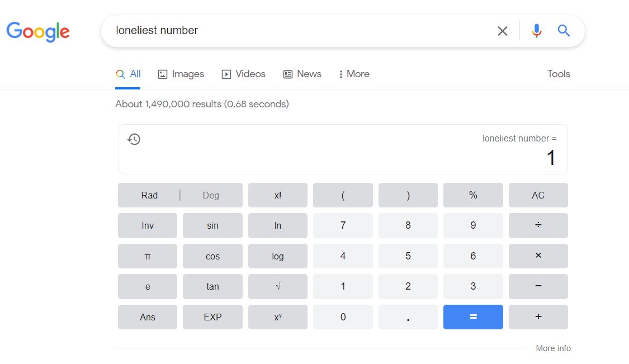Insert a close parenthesis
Screen dimensions: 629x364
pos(408,195)
